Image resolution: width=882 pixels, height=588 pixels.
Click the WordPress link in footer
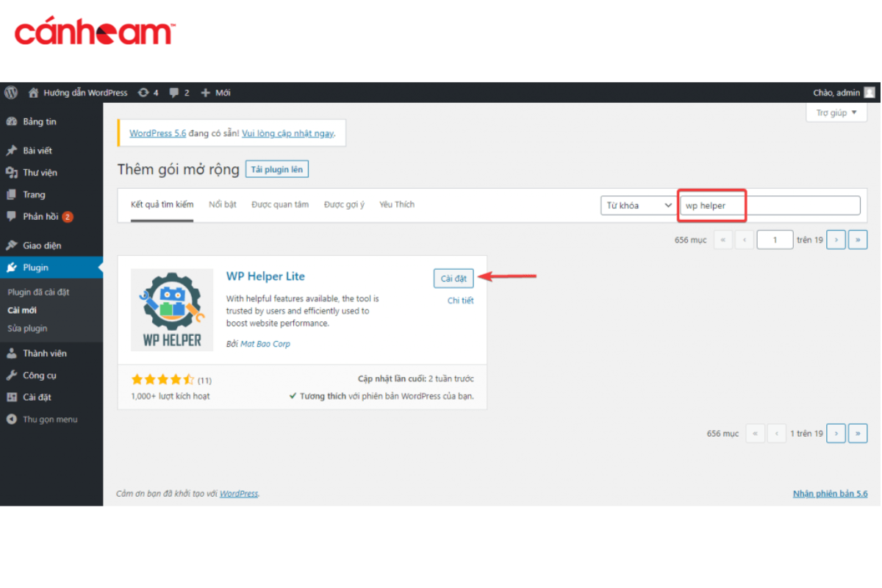pos(239,494)
